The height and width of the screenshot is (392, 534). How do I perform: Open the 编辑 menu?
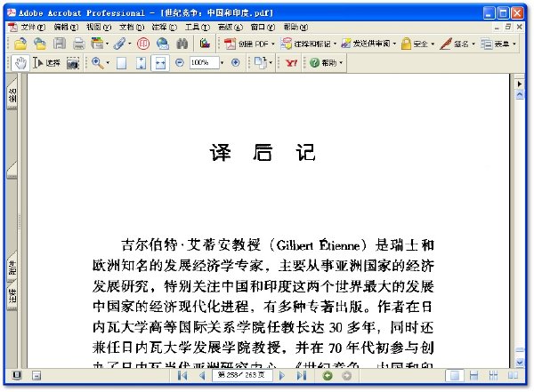click(66, 27)
